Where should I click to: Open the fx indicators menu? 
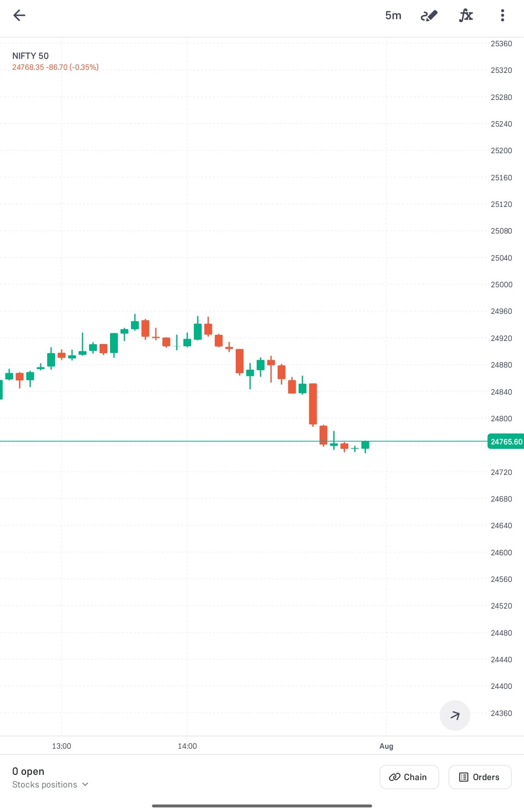466,16
